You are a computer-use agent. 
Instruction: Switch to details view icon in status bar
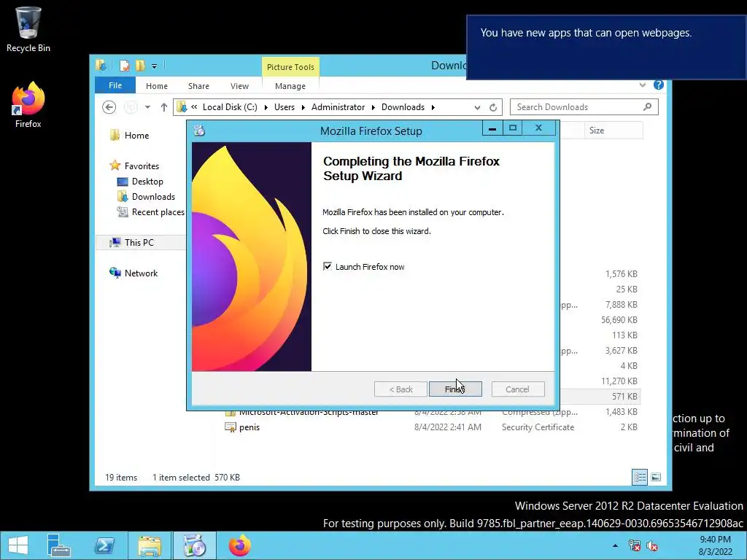(640, 477)
